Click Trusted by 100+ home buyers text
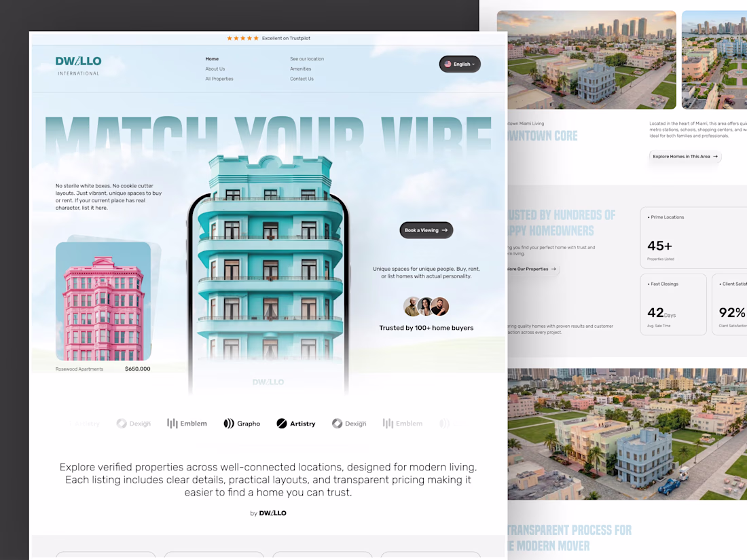747x560 pixels. click(x=426, y=328)
